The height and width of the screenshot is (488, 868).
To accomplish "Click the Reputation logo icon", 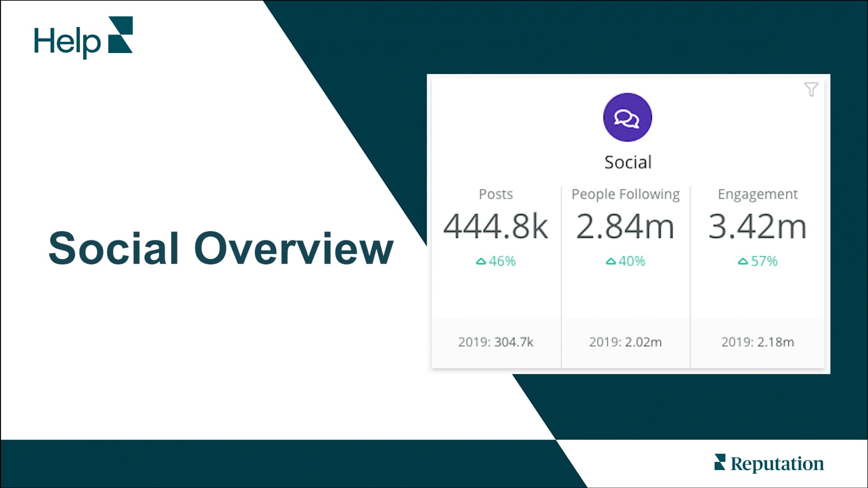I will tap(720, 462).
